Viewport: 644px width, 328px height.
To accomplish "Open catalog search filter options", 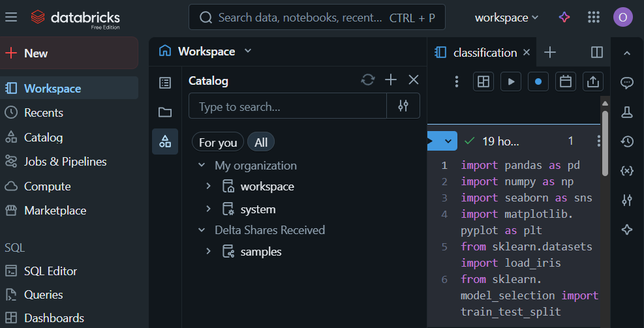I will coord(403,106).
